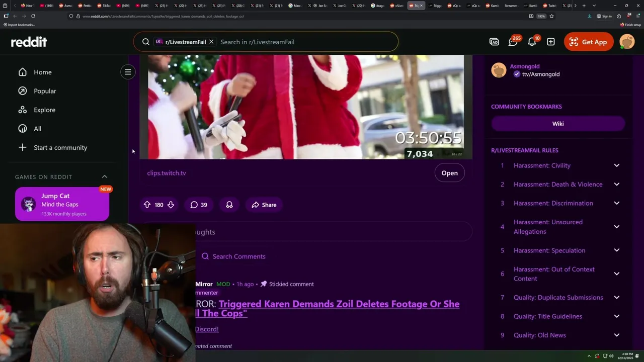Click browser Sign in button
Viewport: 644px width, 362px height.
coord(604,16)
